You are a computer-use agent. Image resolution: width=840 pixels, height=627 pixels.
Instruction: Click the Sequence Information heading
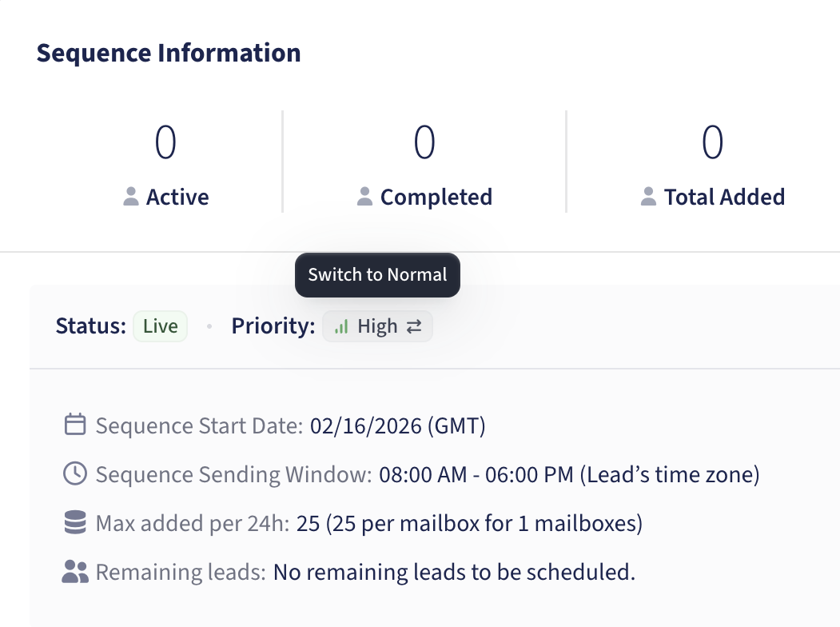[169, 53]
